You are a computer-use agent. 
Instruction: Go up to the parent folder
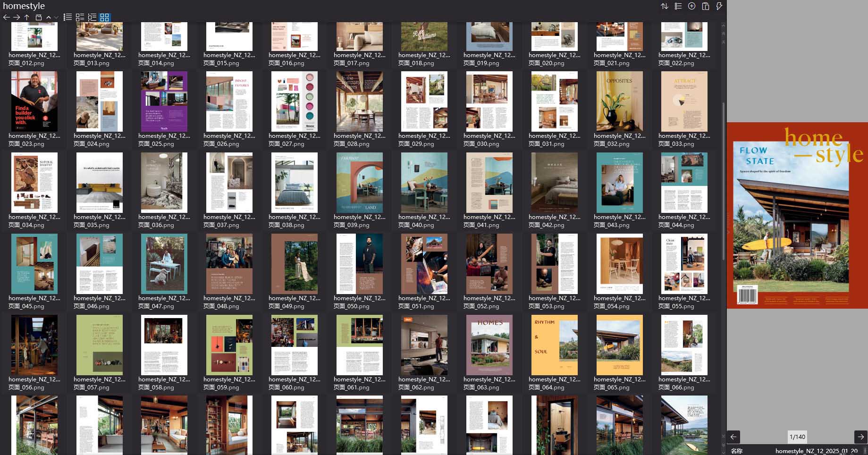(27, 17)
